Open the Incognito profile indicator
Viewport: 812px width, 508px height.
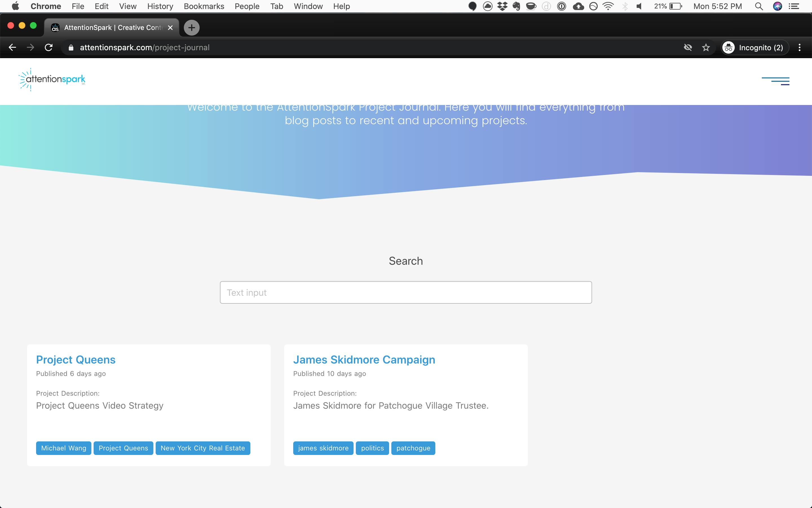pos(754,47)
